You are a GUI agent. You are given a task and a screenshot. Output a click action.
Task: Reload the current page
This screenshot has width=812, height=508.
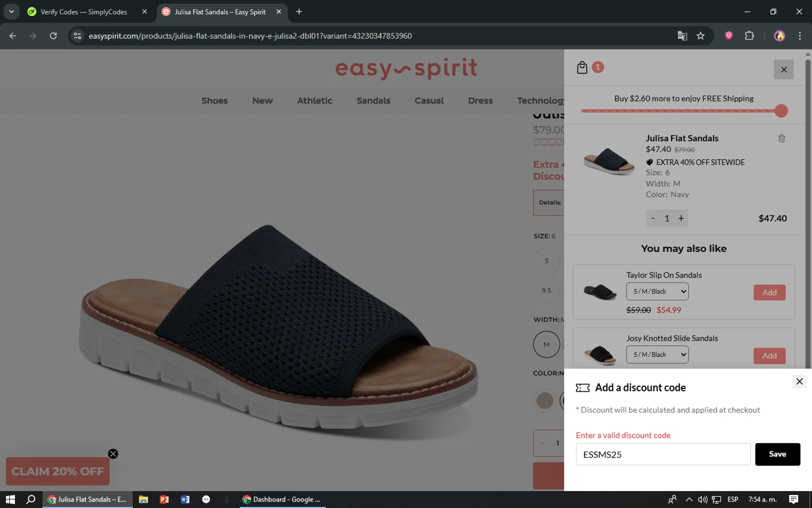coord(53,36)
